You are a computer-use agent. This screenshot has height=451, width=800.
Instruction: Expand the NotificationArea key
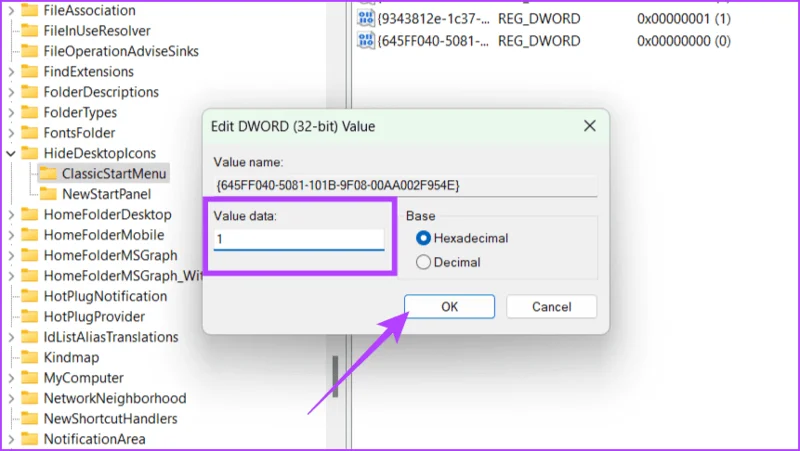point(11,439)
